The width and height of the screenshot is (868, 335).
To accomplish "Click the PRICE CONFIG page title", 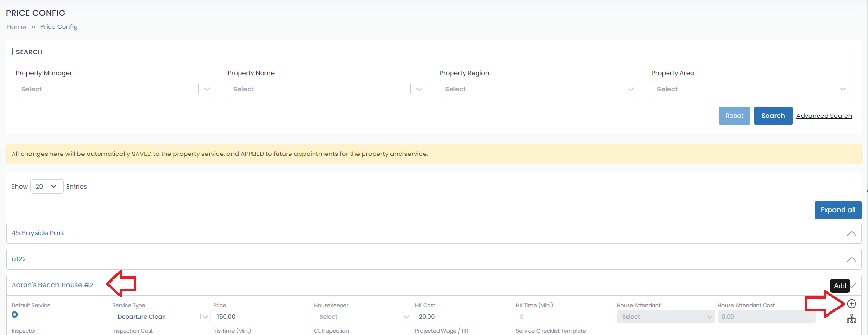I will point(36,13).
